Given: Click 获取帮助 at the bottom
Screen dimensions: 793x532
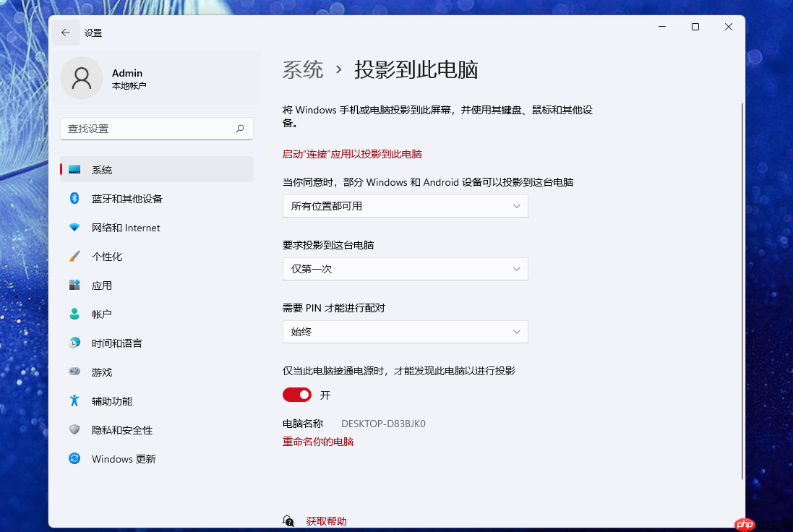Looking at the screenshot, I should pos(326,520).
